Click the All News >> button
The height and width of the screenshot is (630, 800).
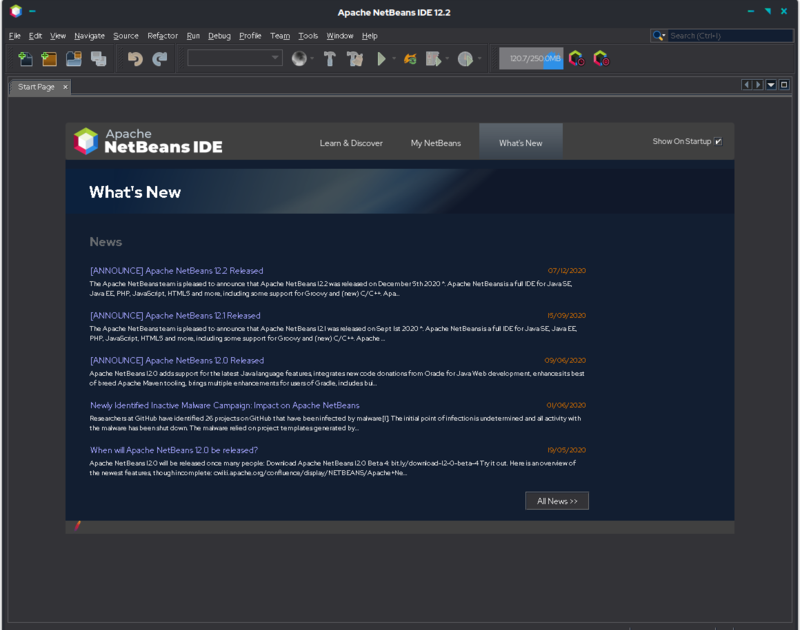pos(557,501)
